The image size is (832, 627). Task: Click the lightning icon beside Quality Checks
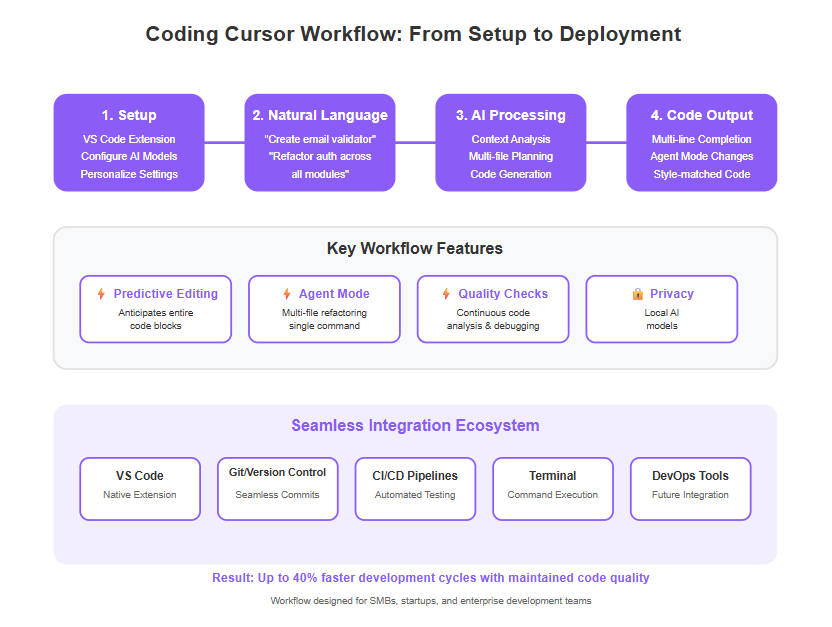(446, 294)
